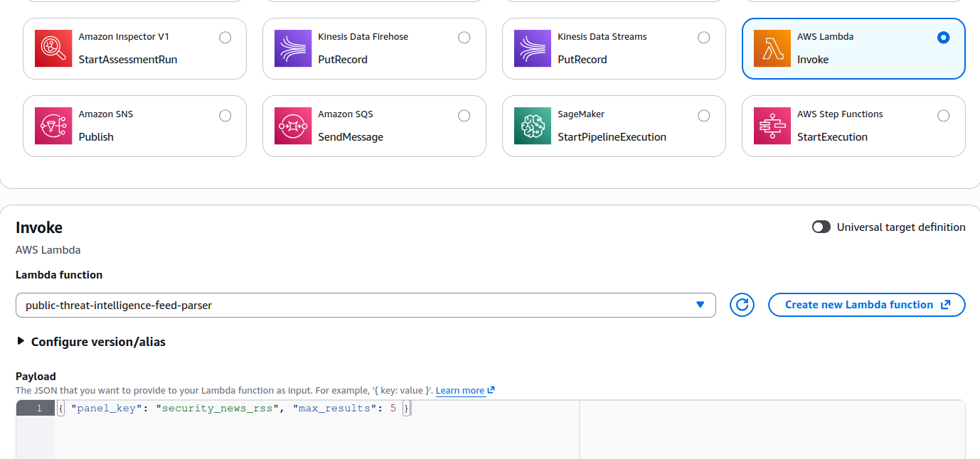Click the Payload field label
The image size is (980, 459).
point(36,377)
